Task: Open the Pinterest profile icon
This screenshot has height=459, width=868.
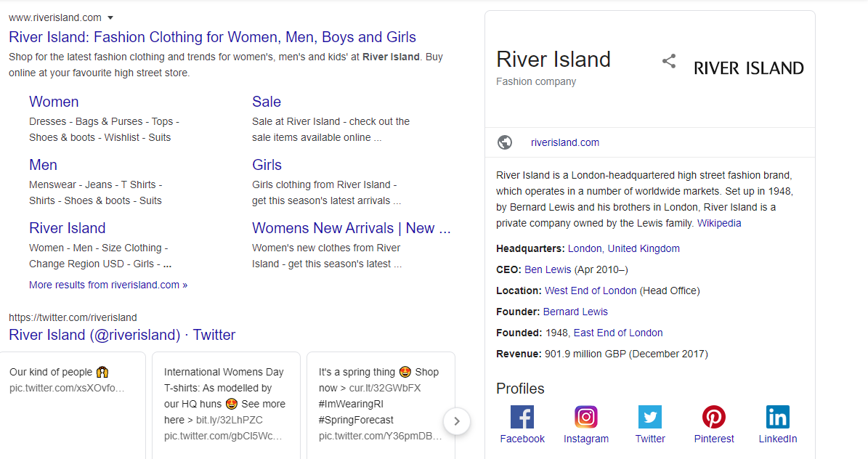Action: pos(714,417)
